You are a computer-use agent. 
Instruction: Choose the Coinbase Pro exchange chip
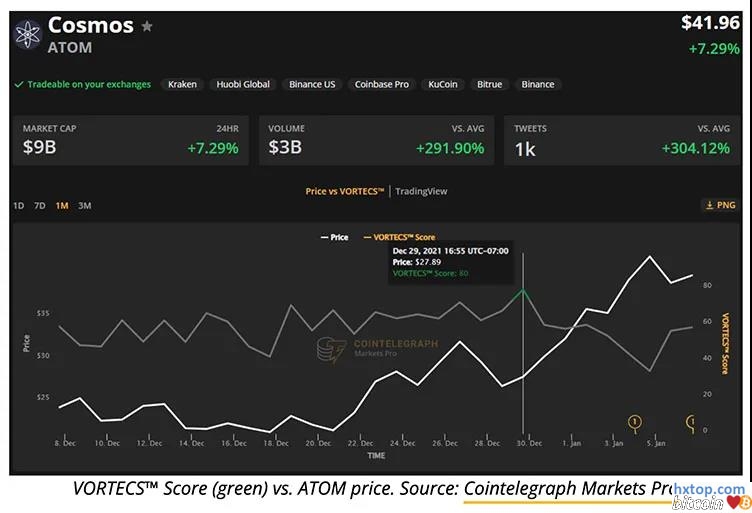381,84
